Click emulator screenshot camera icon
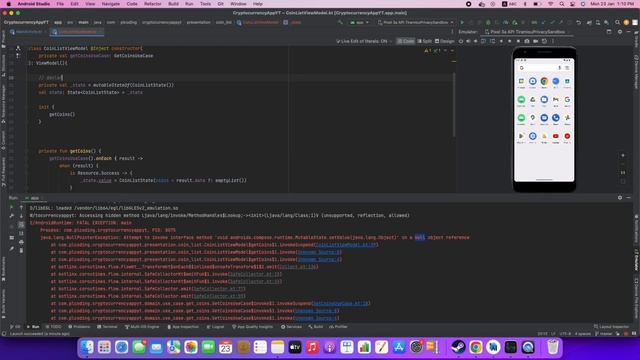Image resolution: width=640 pixels, height=360 pixels. pos(527,41)
